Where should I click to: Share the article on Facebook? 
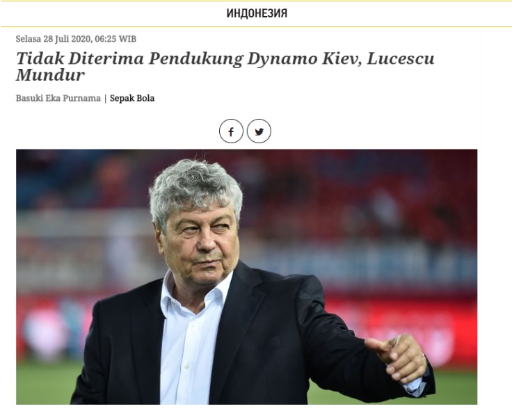tap(231, 131)
